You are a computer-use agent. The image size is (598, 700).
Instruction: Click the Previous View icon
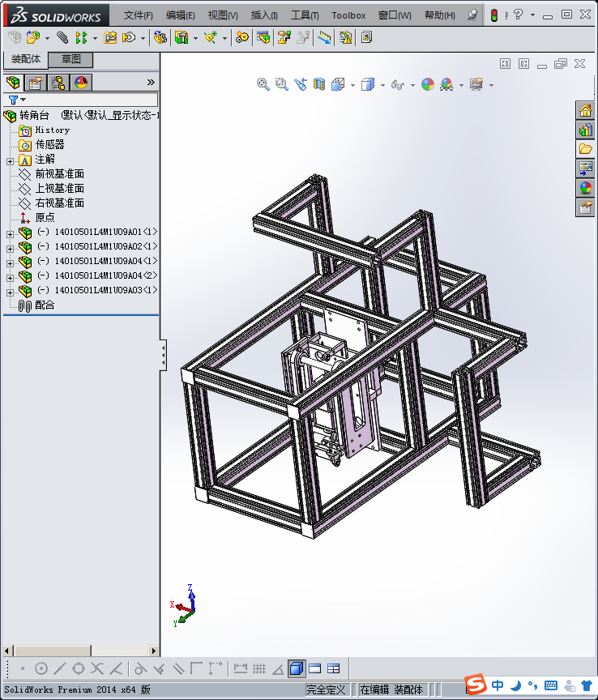[x=300, y=84]
